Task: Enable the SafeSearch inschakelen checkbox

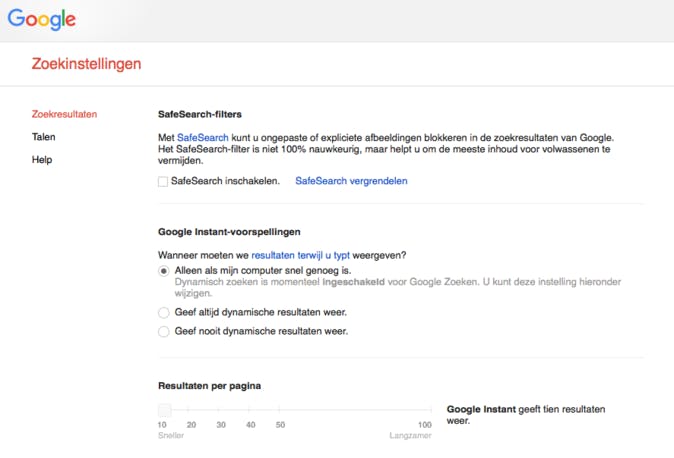Action: (x=163, y=182)
